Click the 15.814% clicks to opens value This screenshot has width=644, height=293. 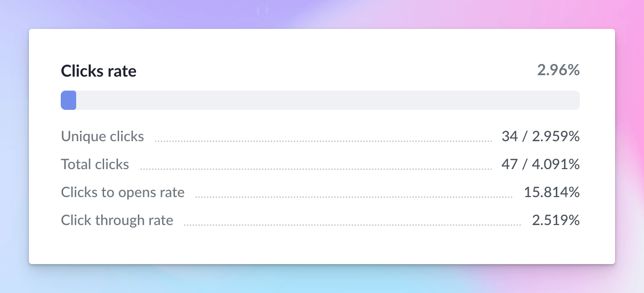point(552,192)
